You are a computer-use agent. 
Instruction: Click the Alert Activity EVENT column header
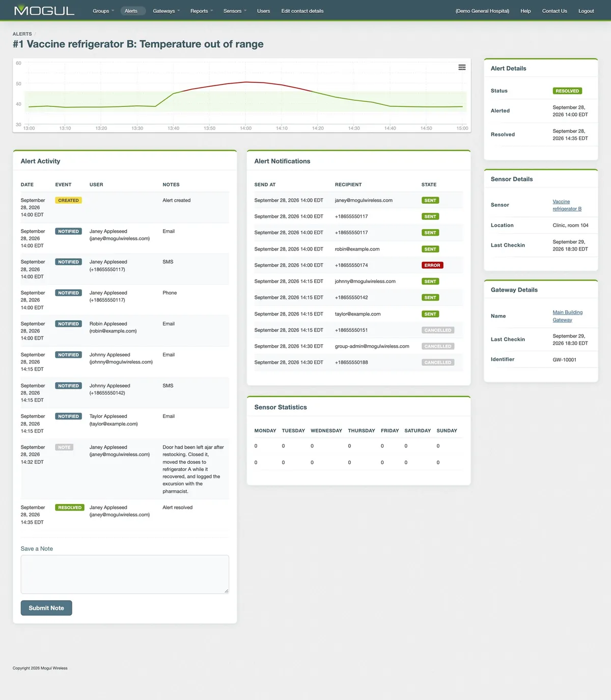(x=63, y=185)
